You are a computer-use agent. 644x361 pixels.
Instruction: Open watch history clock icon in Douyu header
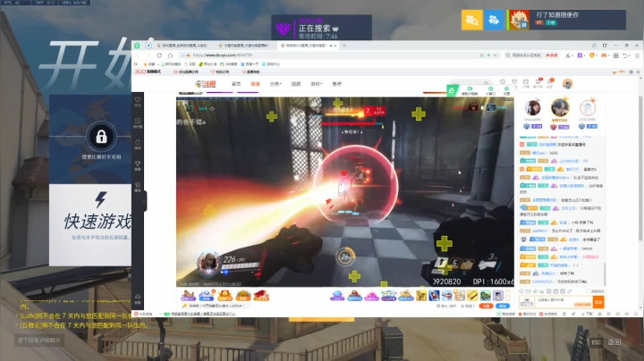pos(503,81)
